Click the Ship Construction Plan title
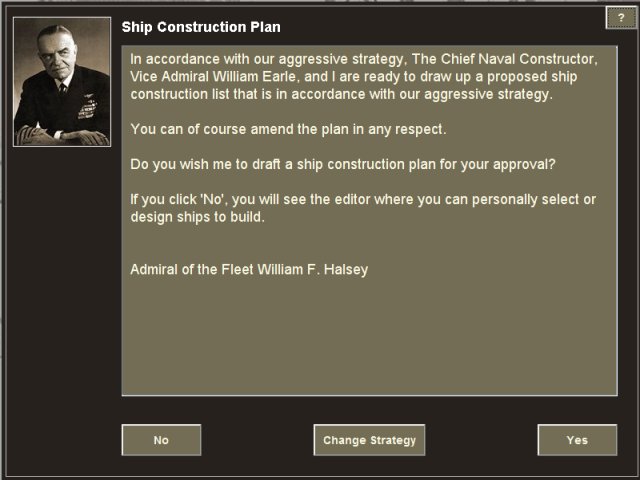 click(x=201, y=25)
